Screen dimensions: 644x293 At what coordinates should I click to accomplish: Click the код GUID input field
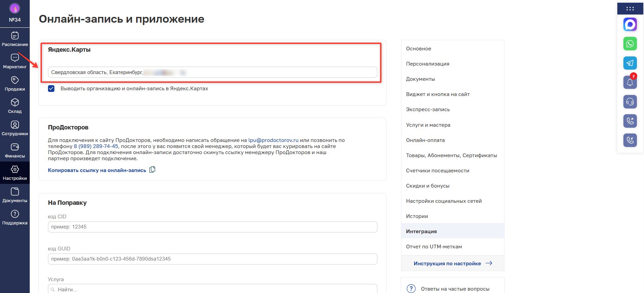pos(213,259)
